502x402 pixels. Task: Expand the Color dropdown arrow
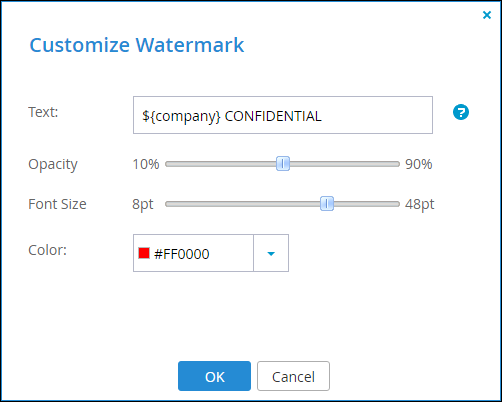point(271,253)
